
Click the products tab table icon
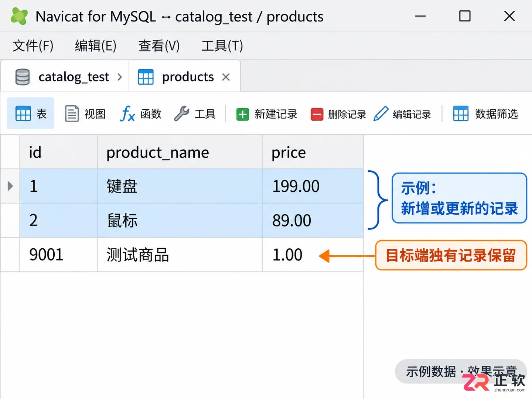(x=146, y=77)
